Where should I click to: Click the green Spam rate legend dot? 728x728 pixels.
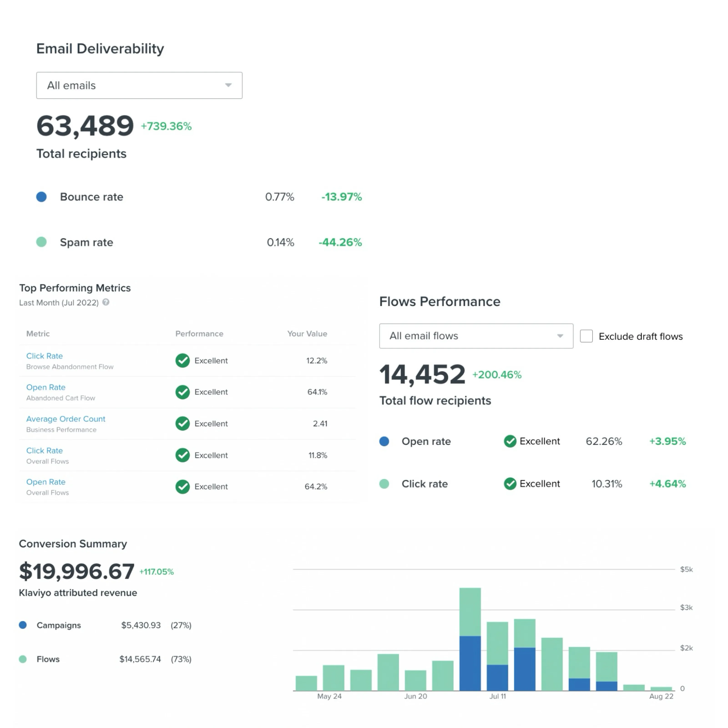pyautogui.click(x=41, y=242)
